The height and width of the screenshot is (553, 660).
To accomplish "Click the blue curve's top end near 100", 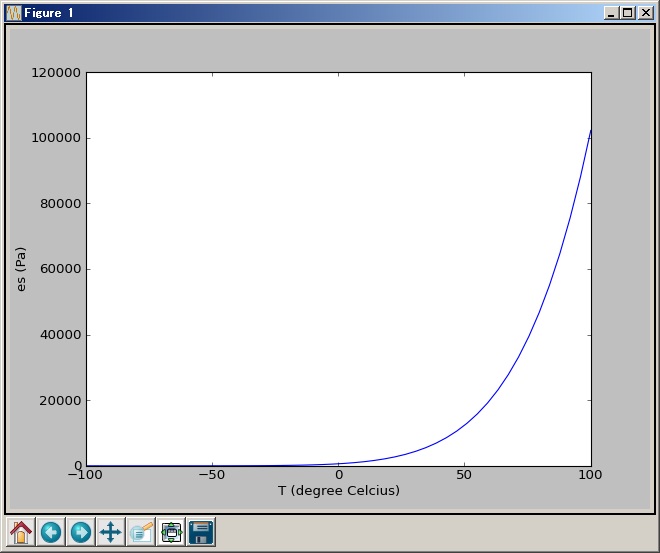I will pyautogui.click(x=590, y=131).
